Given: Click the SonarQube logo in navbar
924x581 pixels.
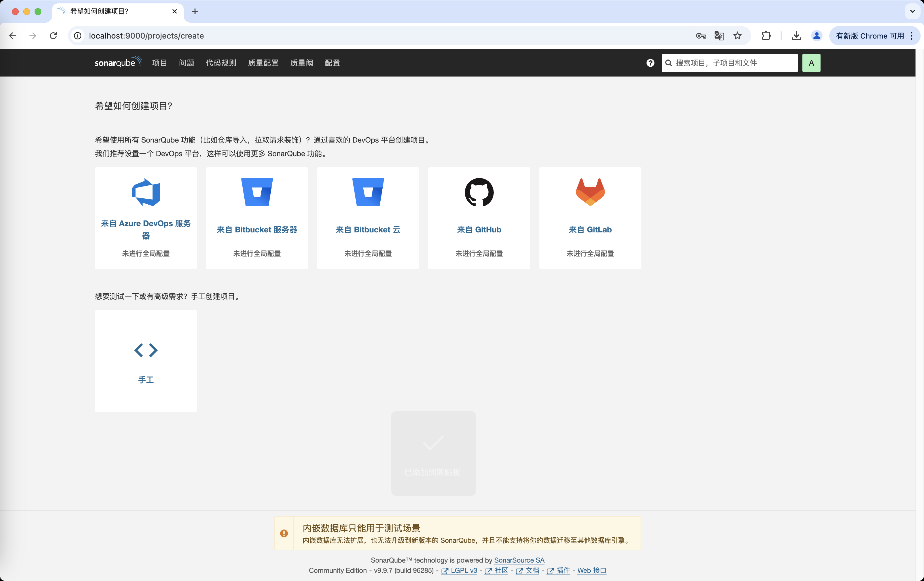Looking at the screenshot, I should click(118, 63).
